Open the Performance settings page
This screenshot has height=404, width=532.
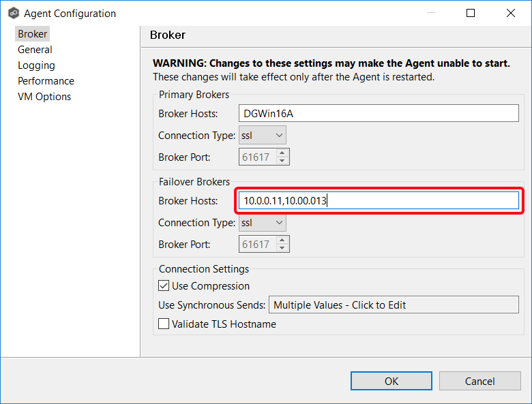pos(46,81)
